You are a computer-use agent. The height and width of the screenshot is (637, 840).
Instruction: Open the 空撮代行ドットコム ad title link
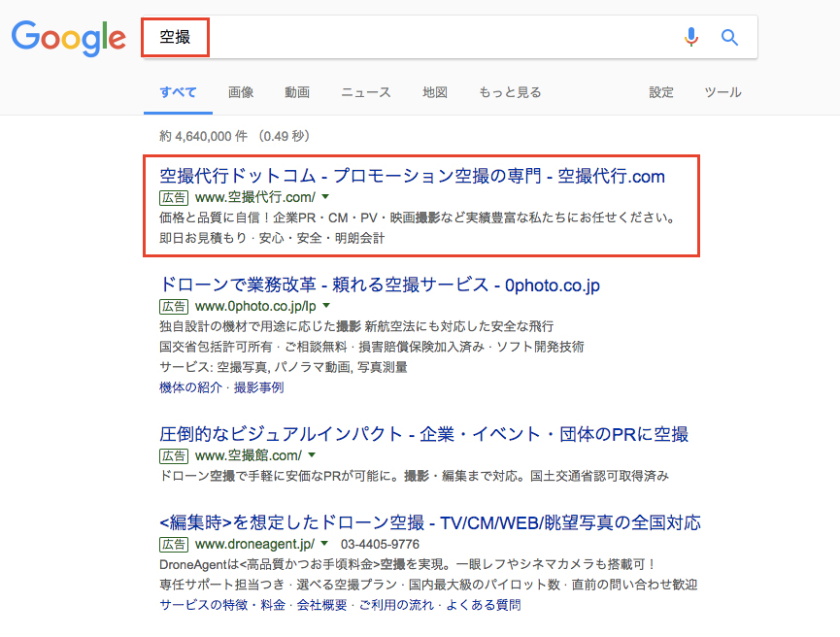click(x=412, y=176)
